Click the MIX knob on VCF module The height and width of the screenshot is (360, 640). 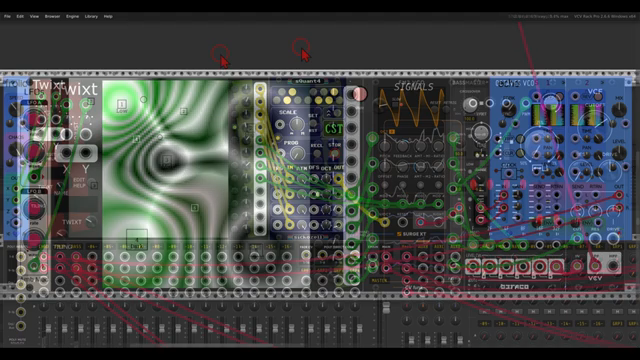click(x=619, y=109)
